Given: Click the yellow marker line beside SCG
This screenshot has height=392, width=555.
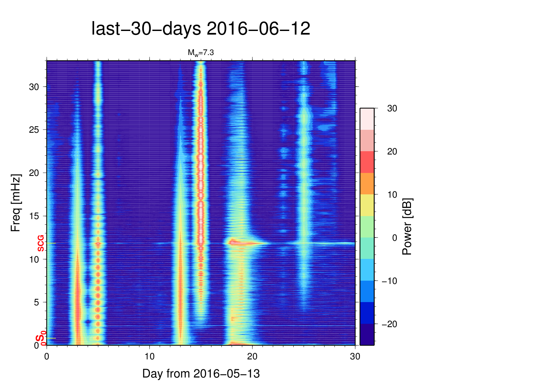Looking at the screenshot, I should [x=51, y=243].
